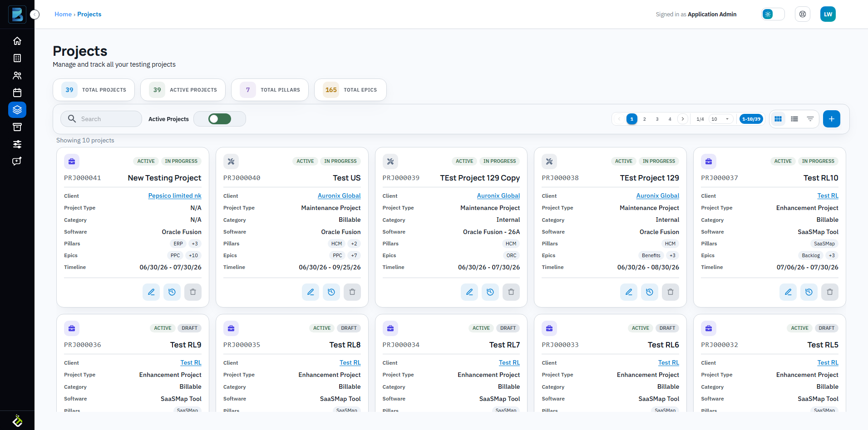
Task: Open the Home icon in the sidebar
Action: pos(17,41)
